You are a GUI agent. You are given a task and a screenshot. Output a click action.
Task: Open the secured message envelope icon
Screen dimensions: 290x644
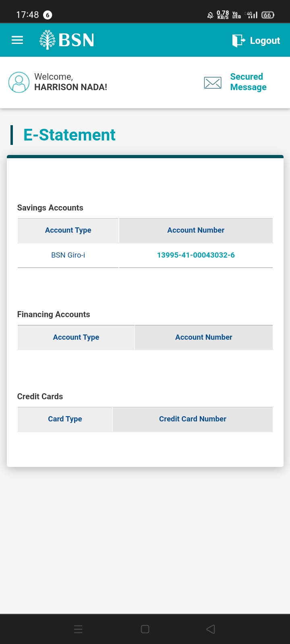213,83
